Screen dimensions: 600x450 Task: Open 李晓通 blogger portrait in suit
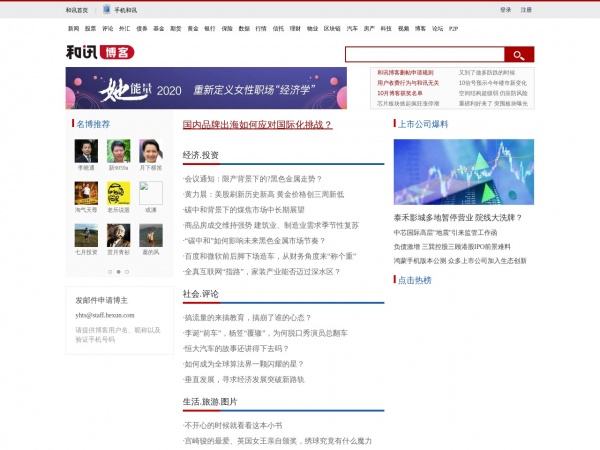(86, 151)
